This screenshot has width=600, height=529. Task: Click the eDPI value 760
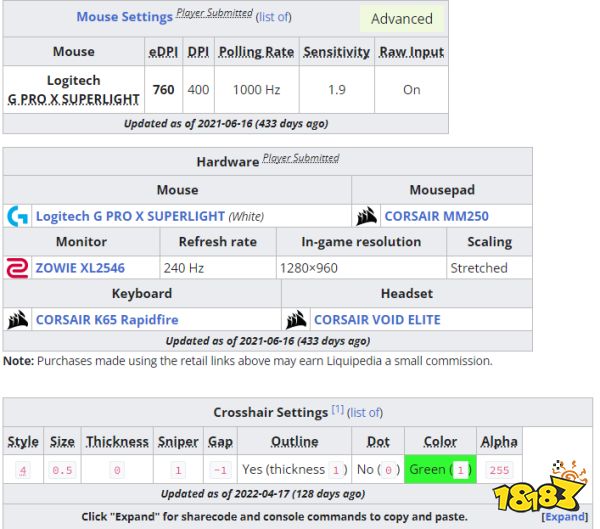pos(163,90)
